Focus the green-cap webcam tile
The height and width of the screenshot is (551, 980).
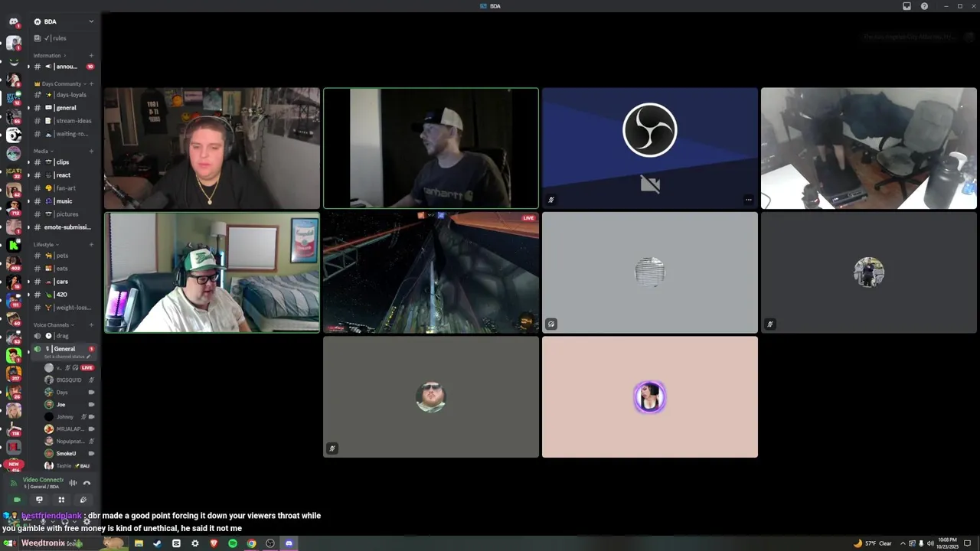(212, 272)
